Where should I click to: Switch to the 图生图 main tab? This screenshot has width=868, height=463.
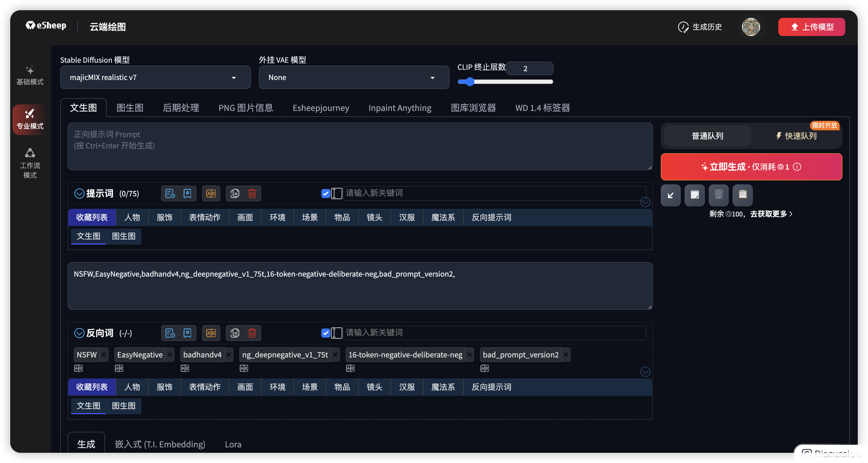(130, 108)
